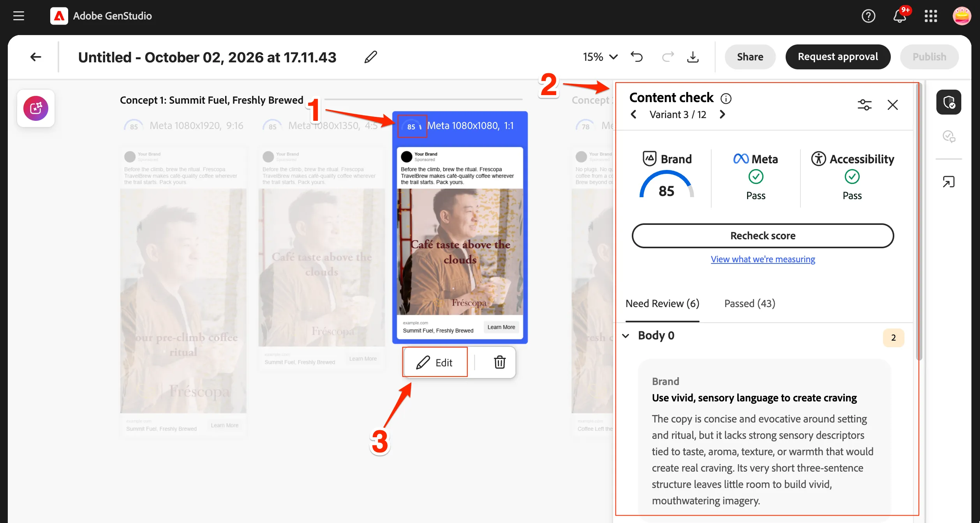The image size is (980, 523).
Task: Select the Meta 1080x1080 1:1 ad thumbnail
Action: pos(460,242)
